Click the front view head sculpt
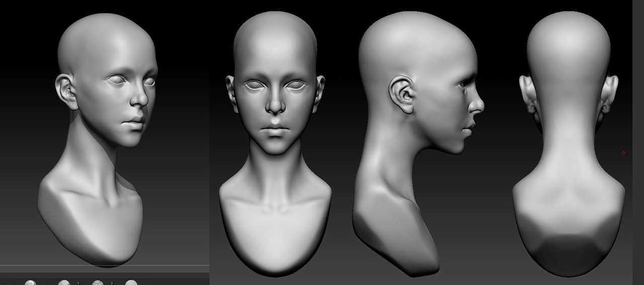This screenshot has height=285, width=644. (x=275, y=143)
